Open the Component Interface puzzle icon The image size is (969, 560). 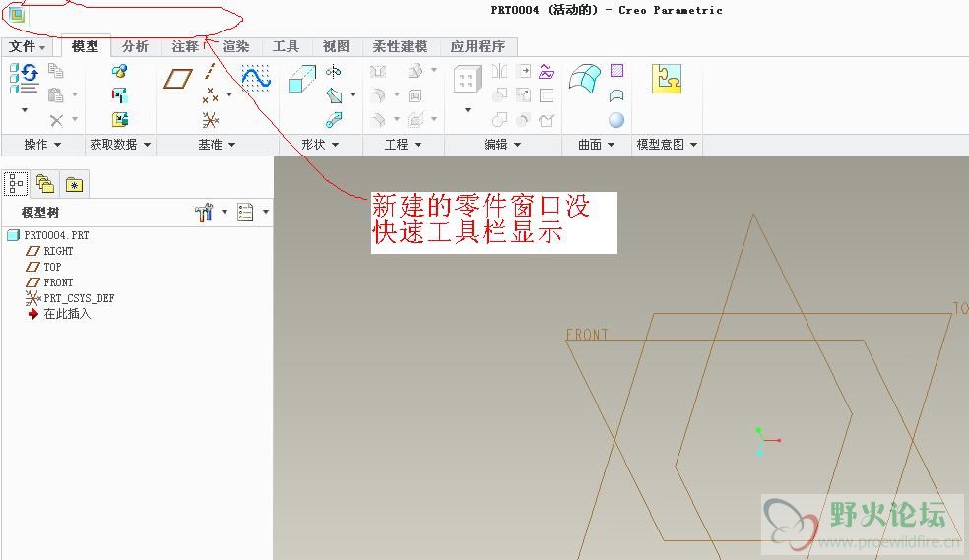666,79
